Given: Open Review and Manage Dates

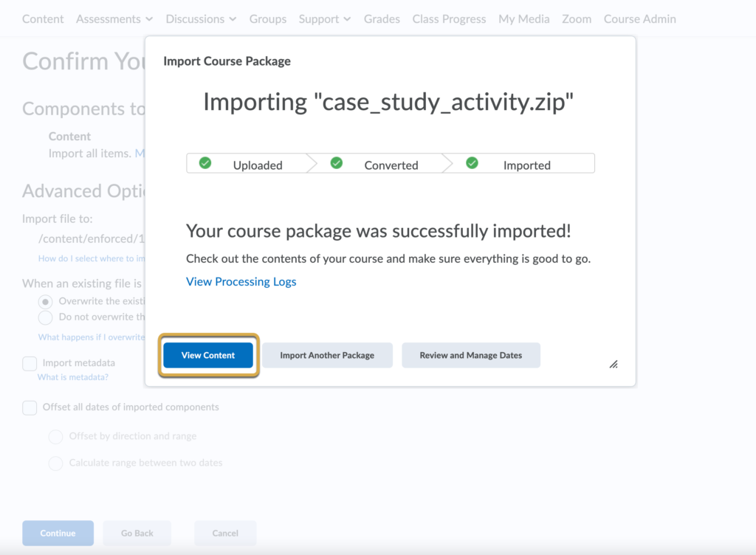Looking at the screenshot, I should (x=471, y=355).
